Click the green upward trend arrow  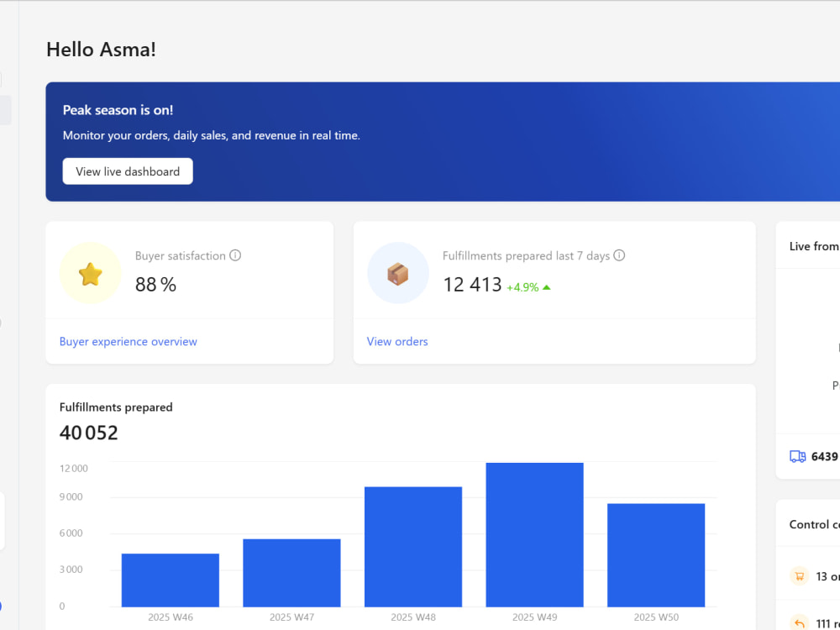(547, 287)
